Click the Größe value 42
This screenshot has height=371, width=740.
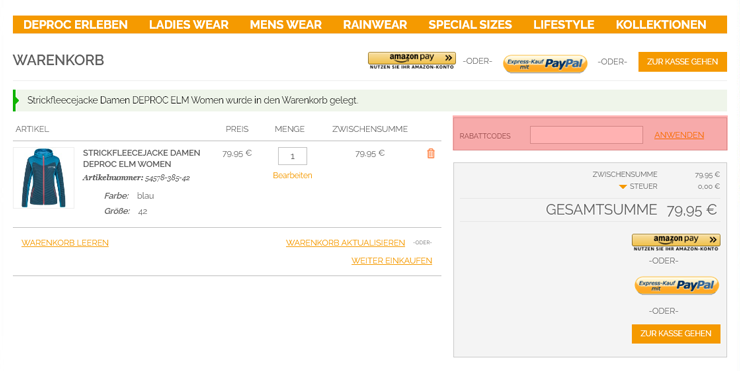[143, 211]
